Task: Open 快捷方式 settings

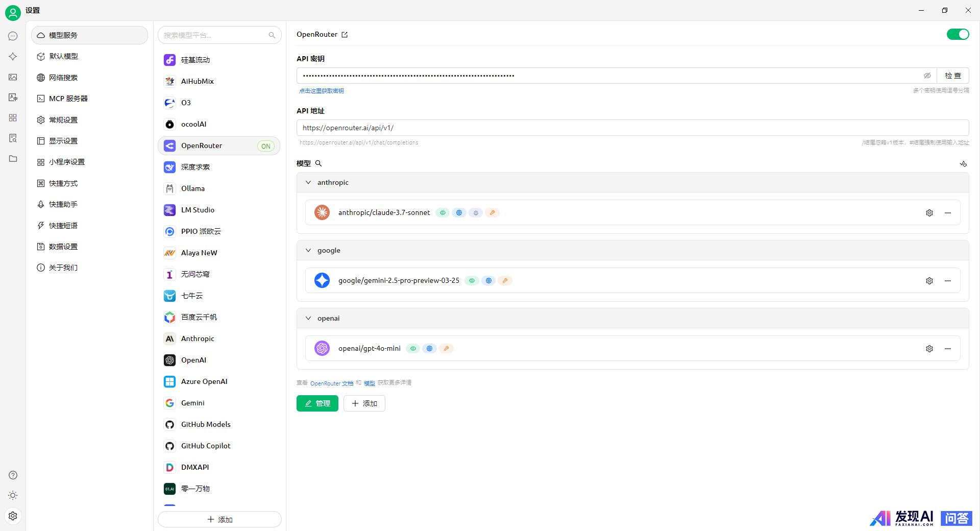Action: (89, 183)
